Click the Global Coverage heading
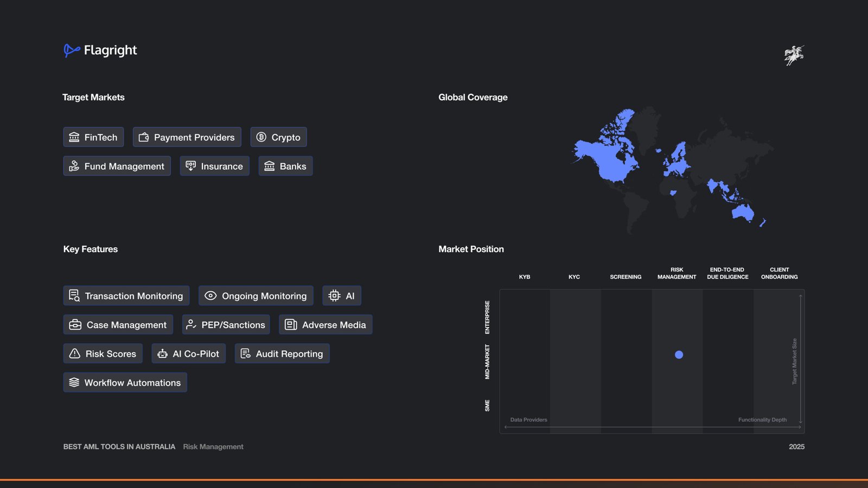The image size is (868, 488). tap(473, 98)
